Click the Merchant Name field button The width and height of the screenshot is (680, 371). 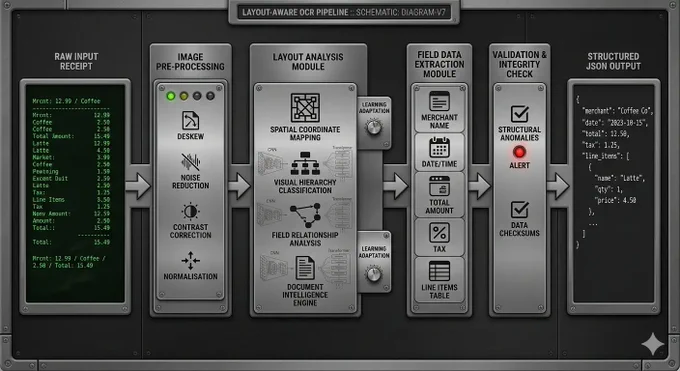439,109
